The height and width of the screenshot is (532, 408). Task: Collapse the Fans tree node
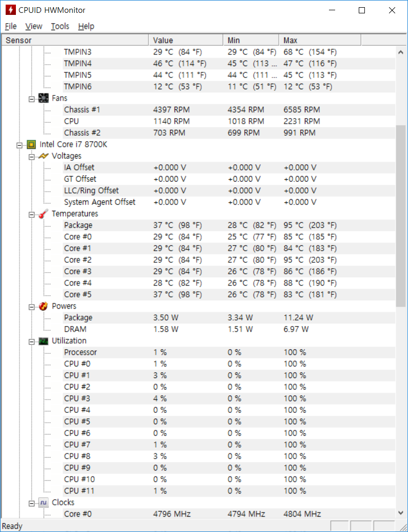[31, 98]
